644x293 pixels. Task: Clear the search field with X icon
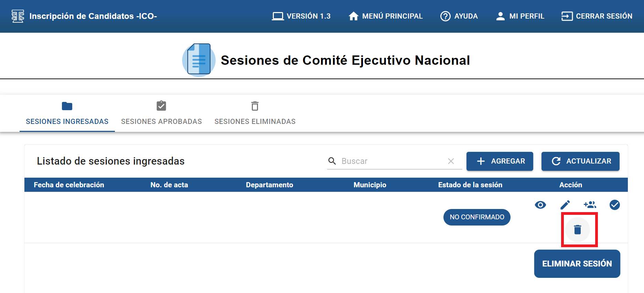(x=451, y=161)
